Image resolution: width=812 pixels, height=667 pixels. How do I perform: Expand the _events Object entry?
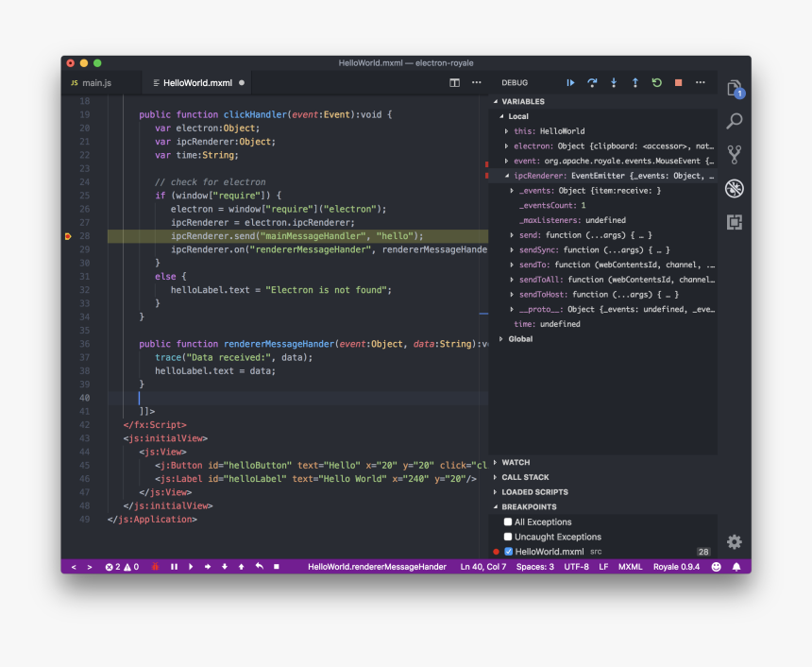coord(512,191)
